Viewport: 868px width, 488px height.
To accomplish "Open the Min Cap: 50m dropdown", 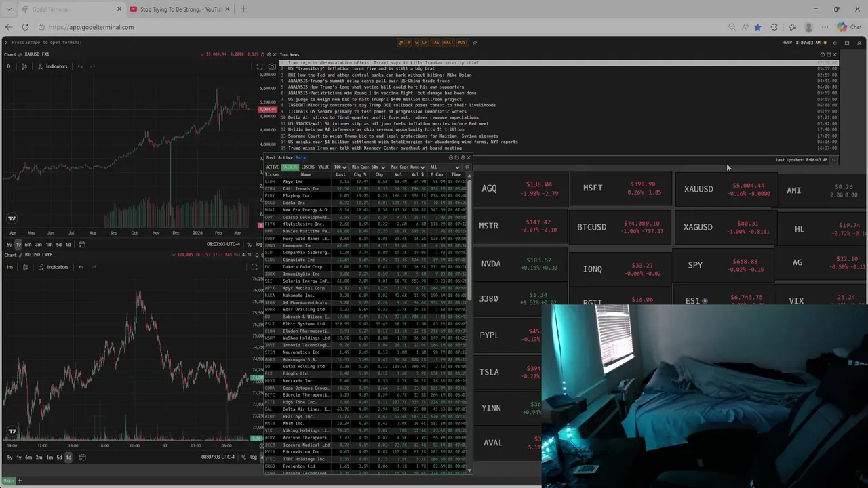I will point(368,167).
